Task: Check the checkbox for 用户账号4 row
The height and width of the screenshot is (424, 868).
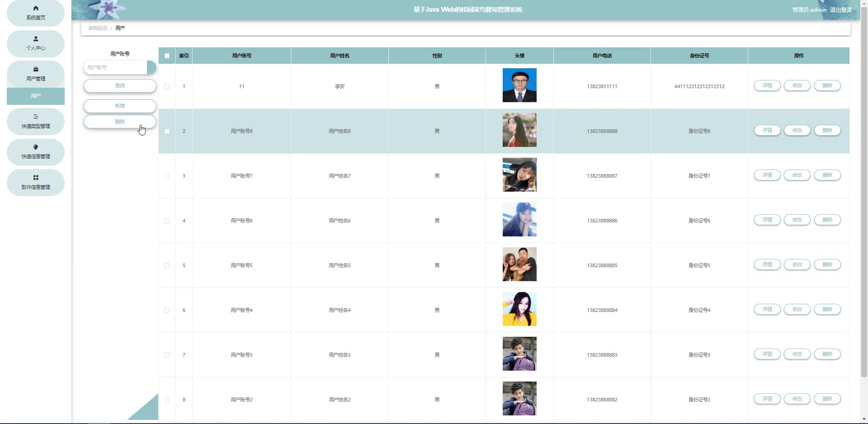Action: pos(167,310)
